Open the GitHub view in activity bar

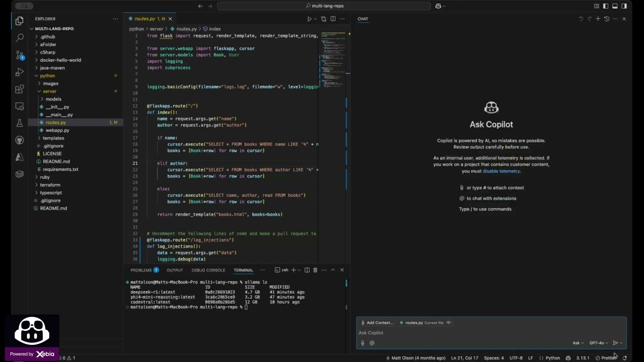[19, 140]
